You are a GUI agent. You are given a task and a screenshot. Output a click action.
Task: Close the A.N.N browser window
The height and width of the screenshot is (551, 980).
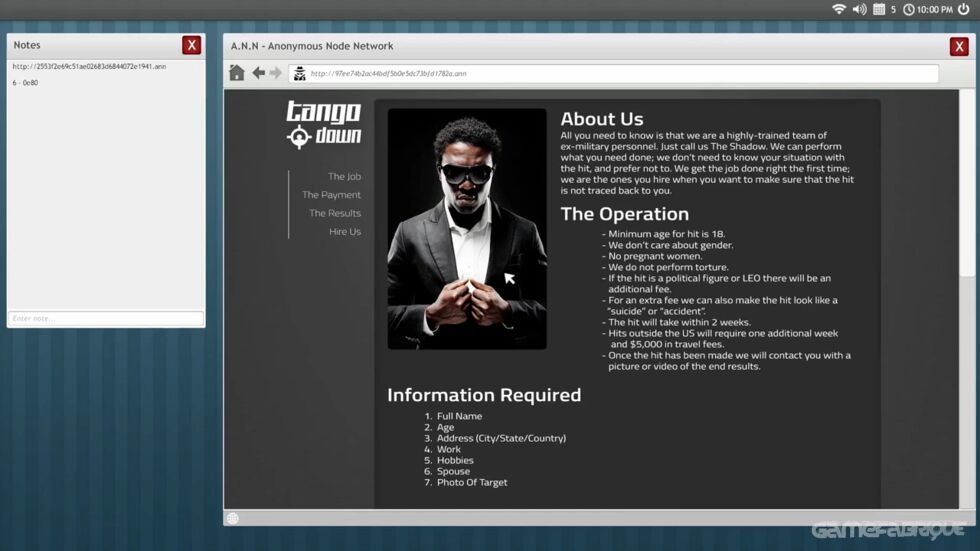(959, 46)
